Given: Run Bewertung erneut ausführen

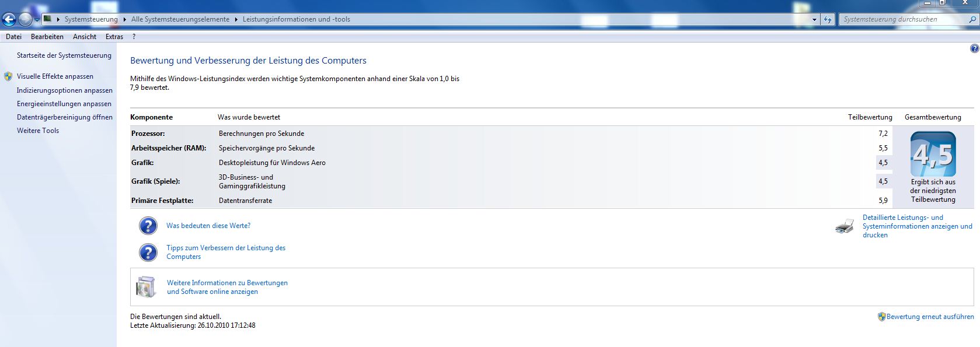Looking at the screenshot, I should tap(930, 317).
